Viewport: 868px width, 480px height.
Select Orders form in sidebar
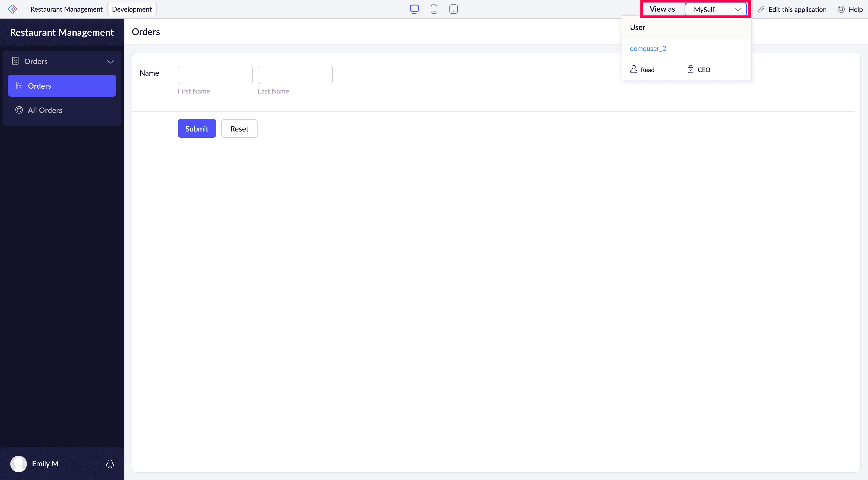pyautogui.click(x=62, y=86)
